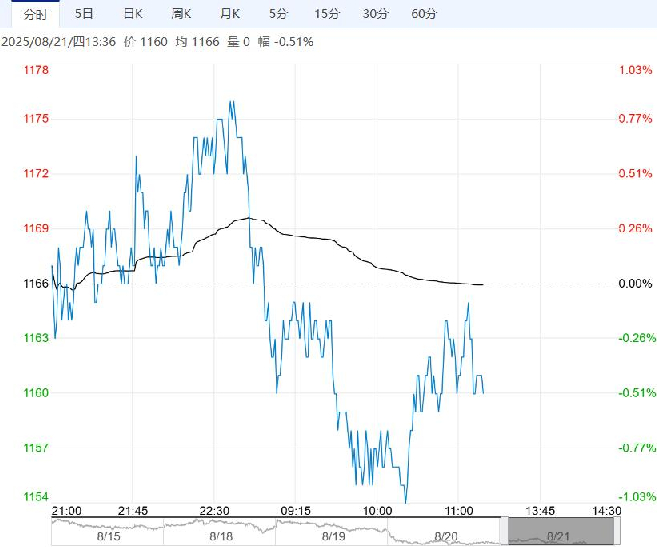Switch to the 5日 chart tab
Screen dimensions: 657x547
(84, 14)
